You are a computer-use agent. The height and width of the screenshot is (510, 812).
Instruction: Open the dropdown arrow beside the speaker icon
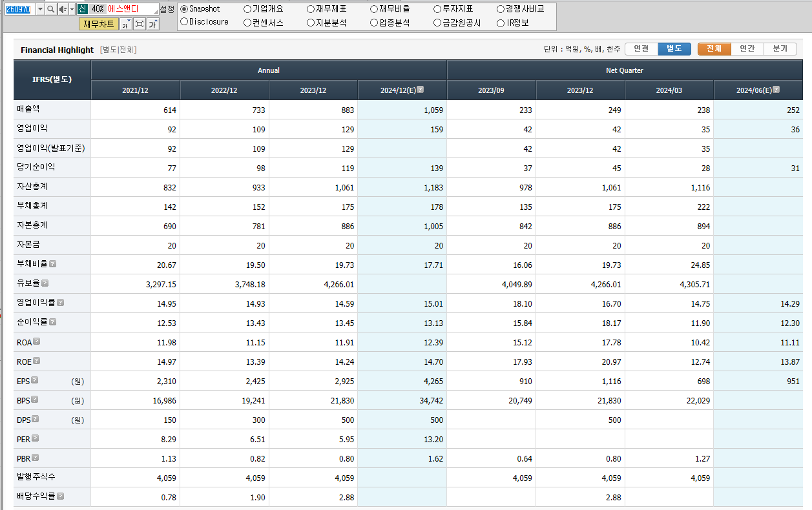click(72, 9)
